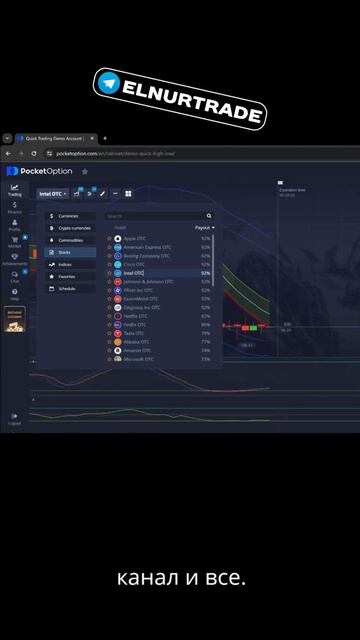Open the browser tab search dropdown
Viewport: 360px width, 640px height.
click(x=7, y=139)
